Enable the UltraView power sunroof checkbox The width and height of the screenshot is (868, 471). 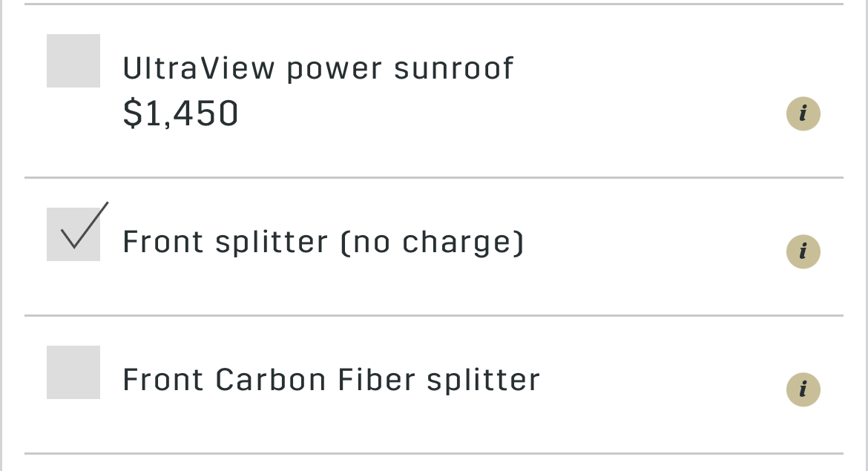coord(73,61)
